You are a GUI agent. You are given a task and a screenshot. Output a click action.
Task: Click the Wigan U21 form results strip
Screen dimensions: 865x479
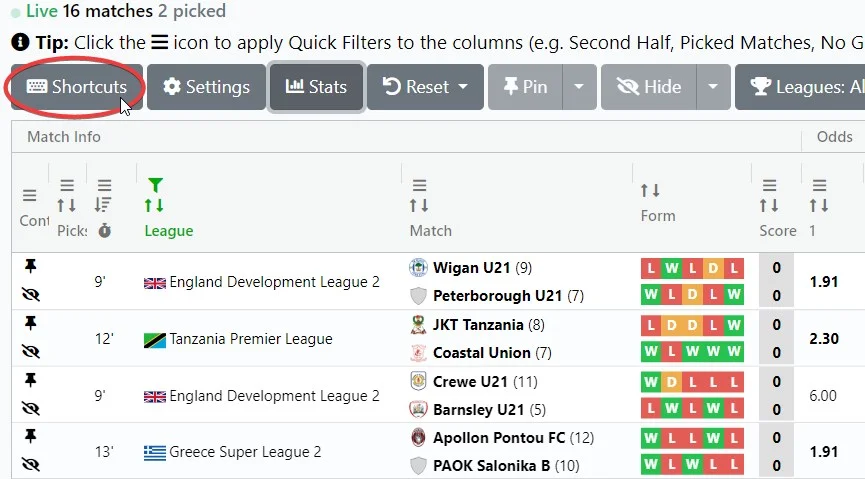click(693, 268)
